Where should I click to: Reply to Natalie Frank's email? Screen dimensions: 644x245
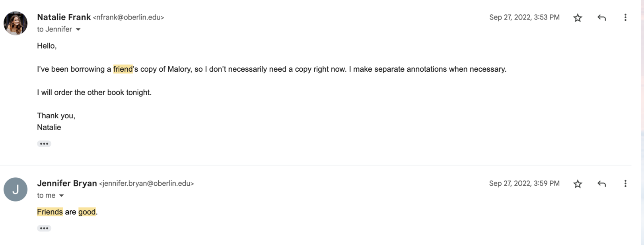coord(601,18)
